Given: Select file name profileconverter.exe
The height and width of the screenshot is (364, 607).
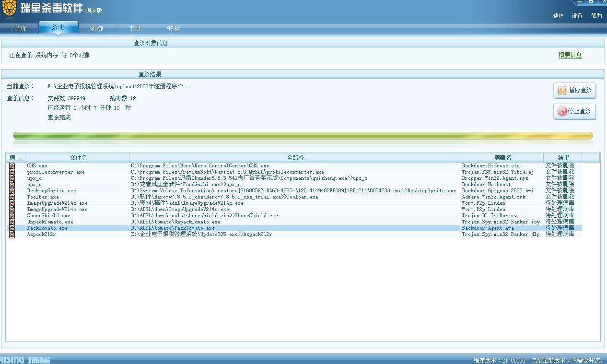Looking at the screenshot, I should pos(56,172).
